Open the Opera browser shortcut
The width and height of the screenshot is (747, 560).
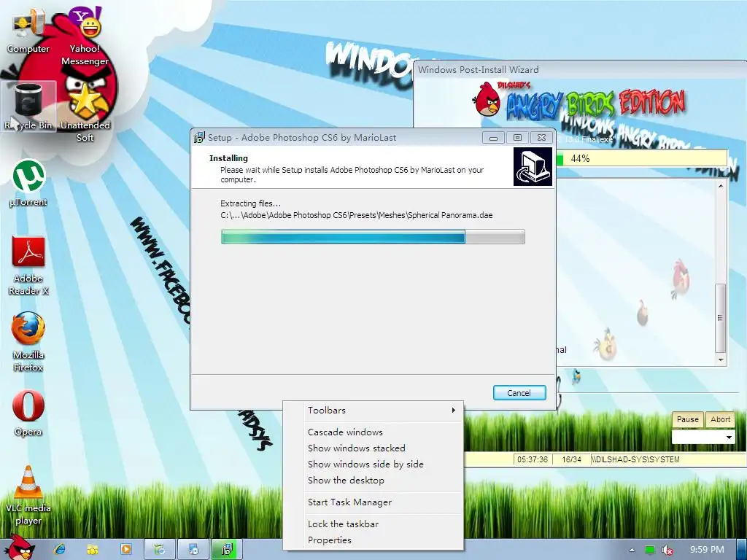(x=28, y=413)
